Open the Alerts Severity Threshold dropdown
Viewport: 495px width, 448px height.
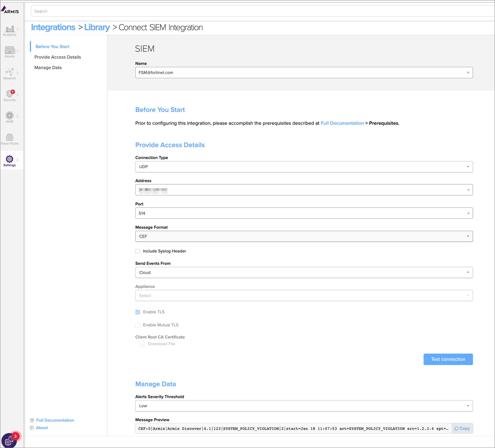point(468,406)
